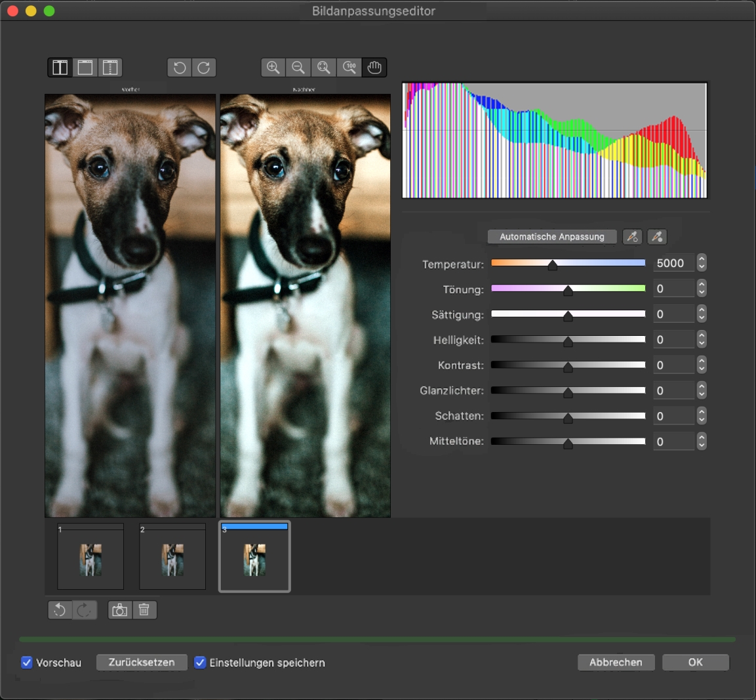Click the zoom in magnifier
This screenshot has width=756, height=700.
tap(273, 68)
